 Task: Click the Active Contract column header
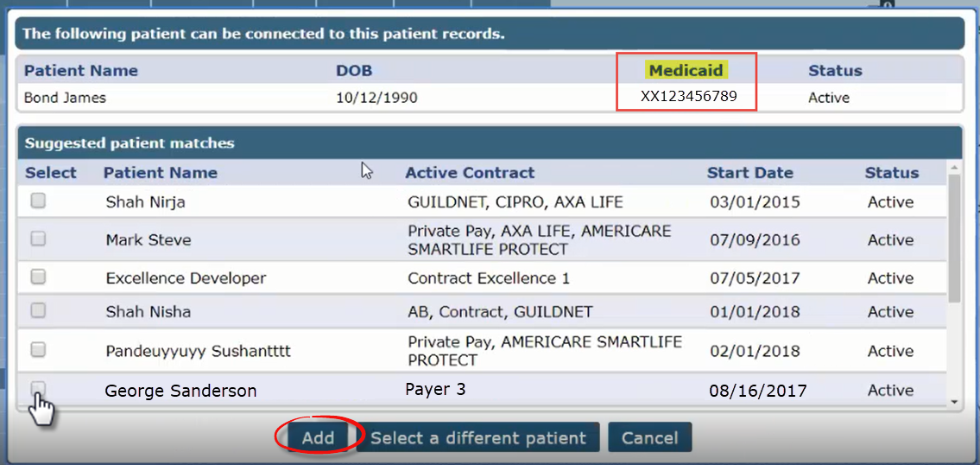pos(470,173)
